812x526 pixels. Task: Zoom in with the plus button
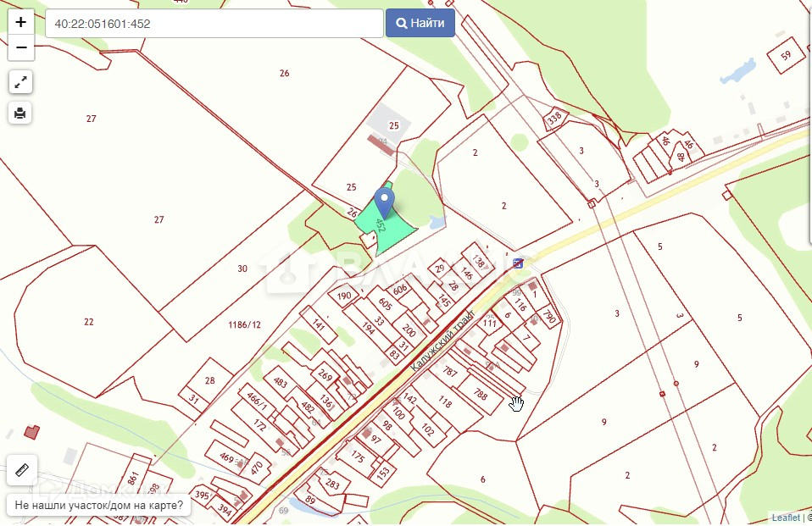[20, 22]
